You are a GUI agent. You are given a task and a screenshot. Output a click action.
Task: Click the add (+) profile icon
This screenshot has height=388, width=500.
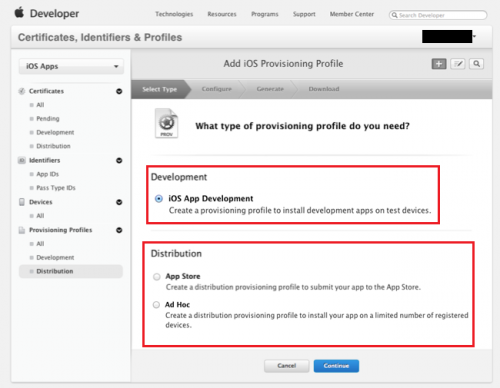[439, 64]
